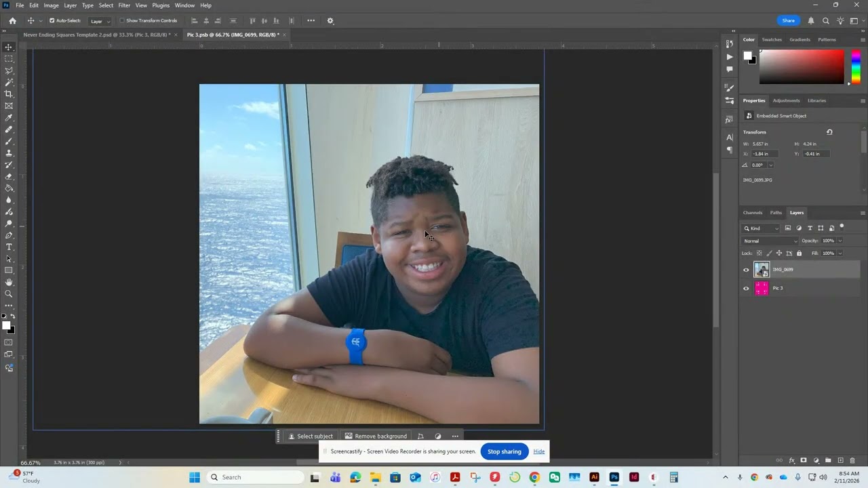The height and width of the screenshot is (488, 868).
Task: Click the color picker gradient field
Action: coord(801,67)
